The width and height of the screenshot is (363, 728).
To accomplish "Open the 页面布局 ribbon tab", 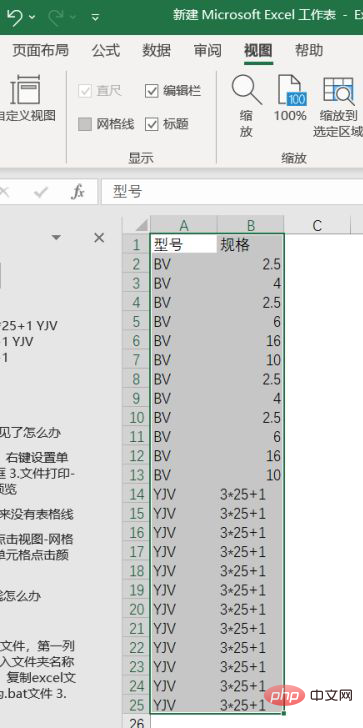I will tap(40, 50).
